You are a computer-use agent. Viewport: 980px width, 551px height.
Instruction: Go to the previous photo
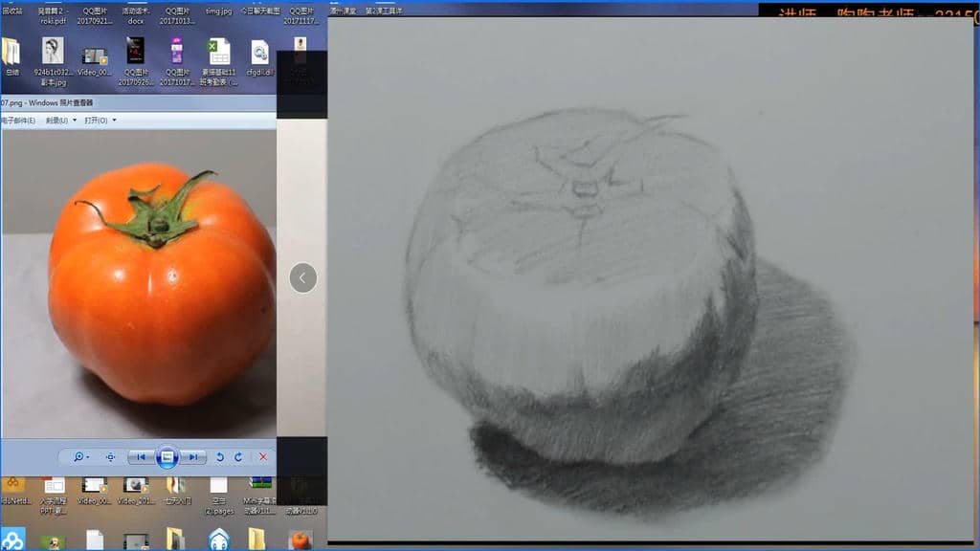[140, 457]
